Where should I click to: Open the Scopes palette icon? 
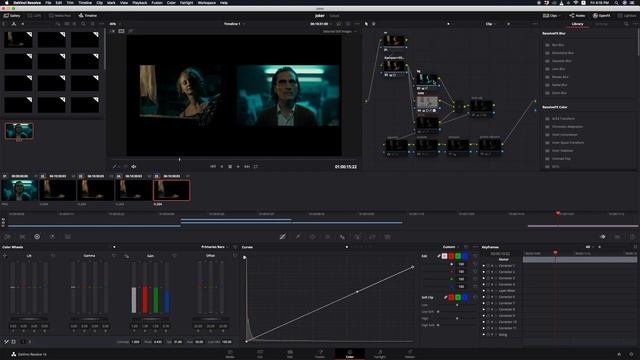[618, 237]
